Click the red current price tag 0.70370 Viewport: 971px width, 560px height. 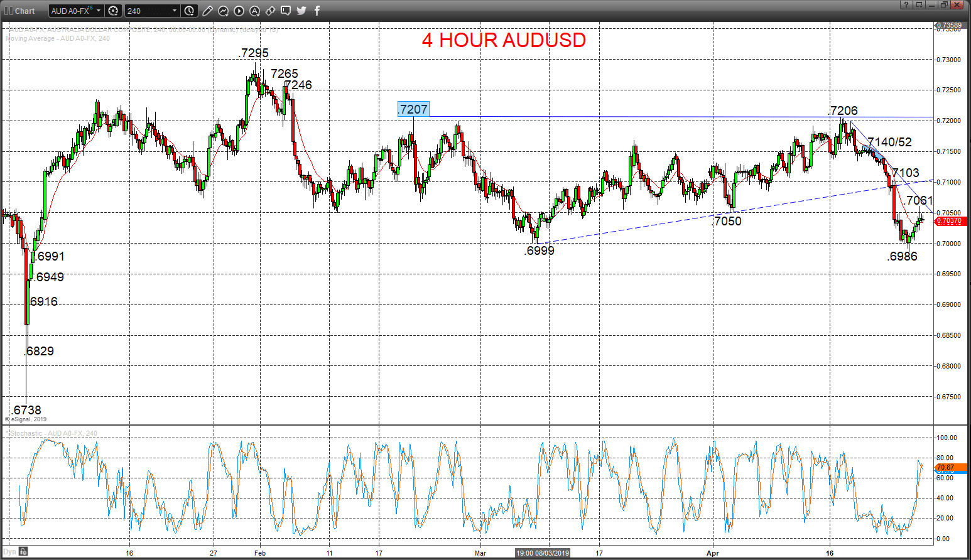coord(952,221)
